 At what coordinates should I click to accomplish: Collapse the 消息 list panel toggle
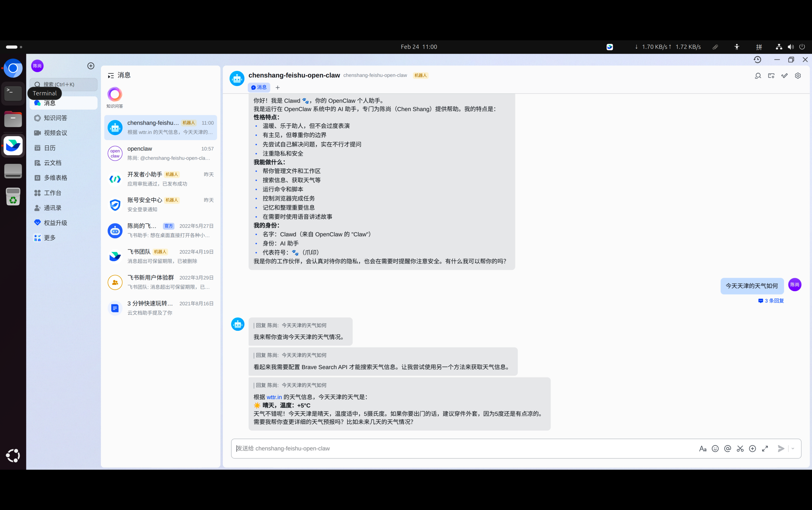111,76
